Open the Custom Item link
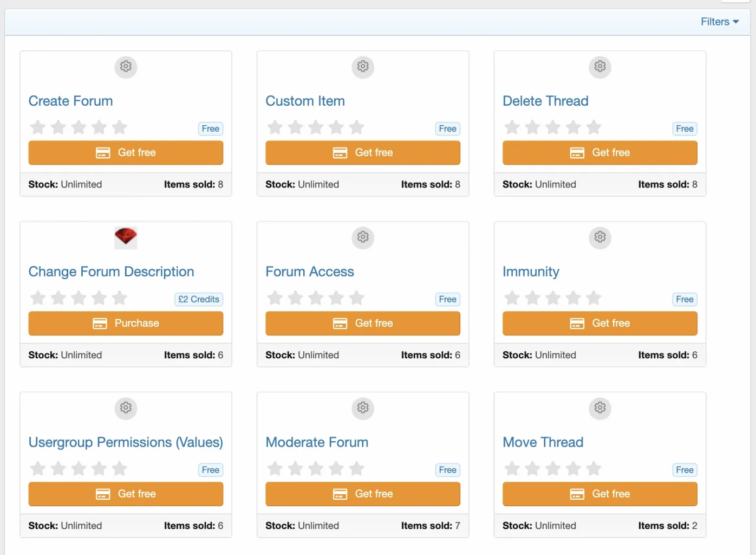756x555 pixels. pyautogui.click(x=305, y=101)
